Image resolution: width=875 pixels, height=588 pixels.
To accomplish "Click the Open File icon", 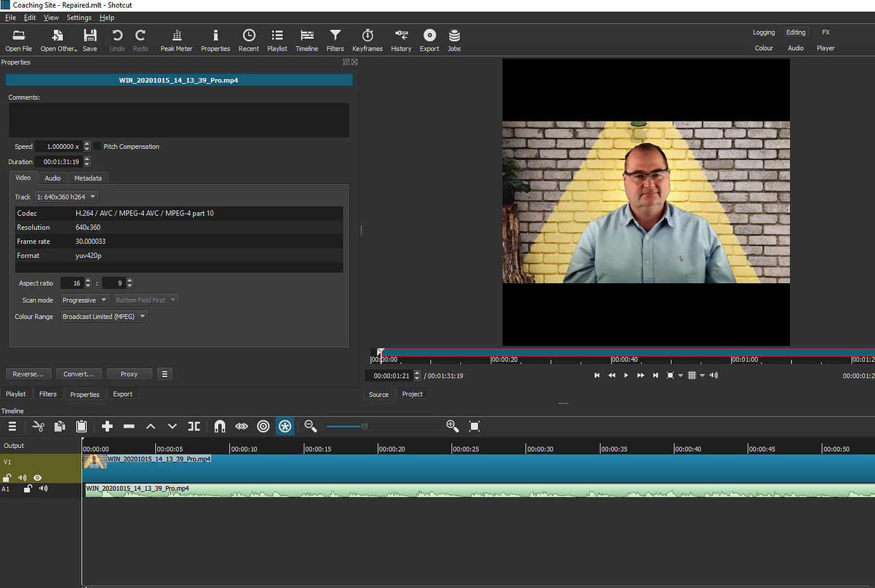I will 18,41.
